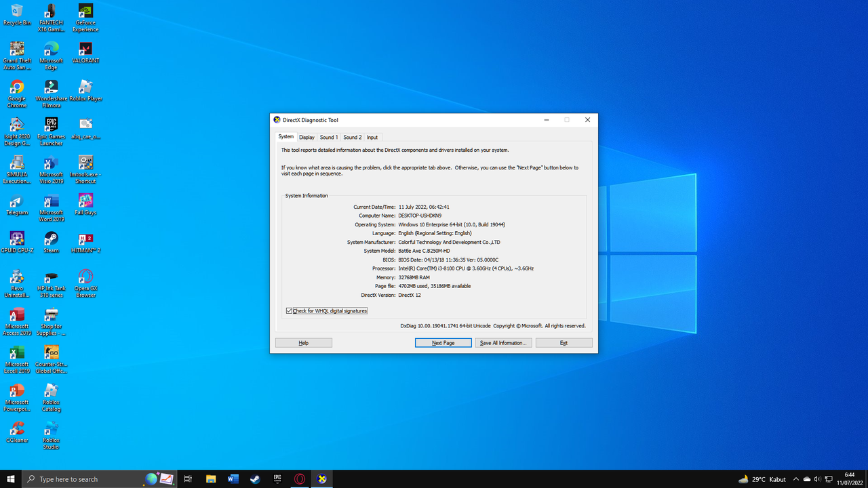Select the Isight 2020 Design Gateway icon
This screenshot has width=868, height=488.
click(17, 132)
